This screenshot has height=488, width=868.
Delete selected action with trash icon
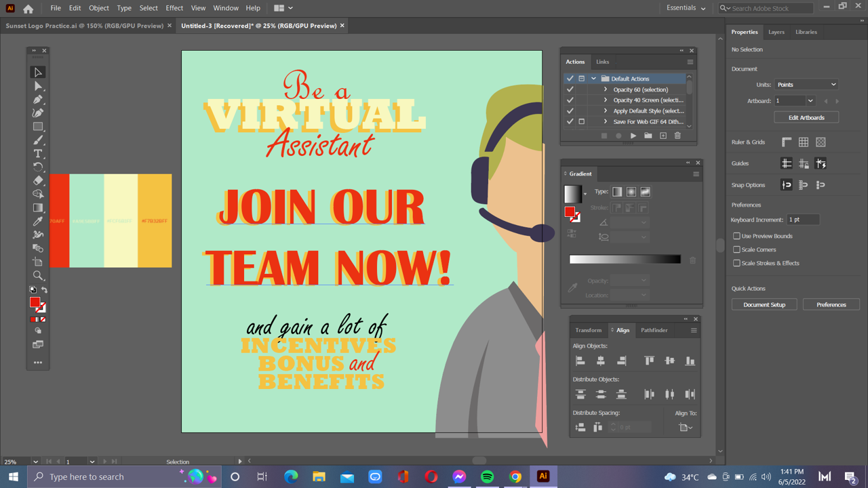click(x=677, y=136)
